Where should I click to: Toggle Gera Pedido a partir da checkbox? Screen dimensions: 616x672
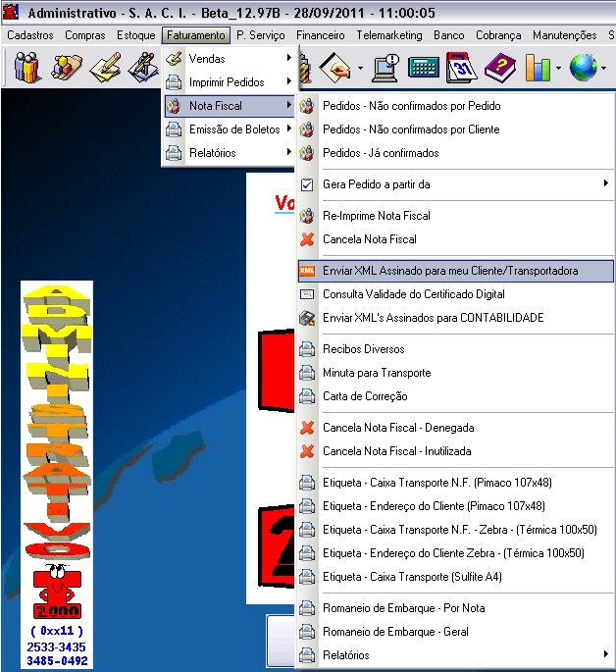tap(307, 184)
